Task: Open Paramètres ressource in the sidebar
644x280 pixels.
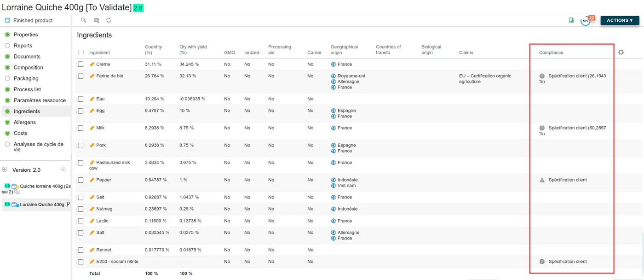Action: [40, 100]
